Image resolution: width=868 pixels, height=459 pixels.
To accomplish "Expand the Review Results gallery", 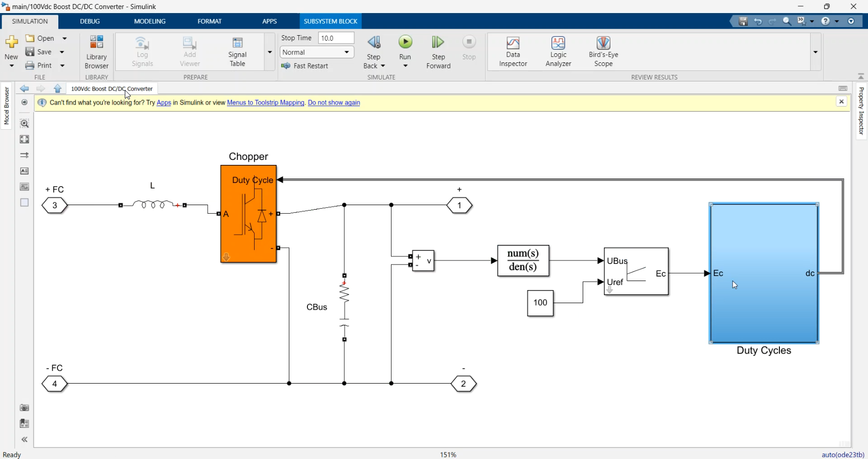I will (816, 52).
